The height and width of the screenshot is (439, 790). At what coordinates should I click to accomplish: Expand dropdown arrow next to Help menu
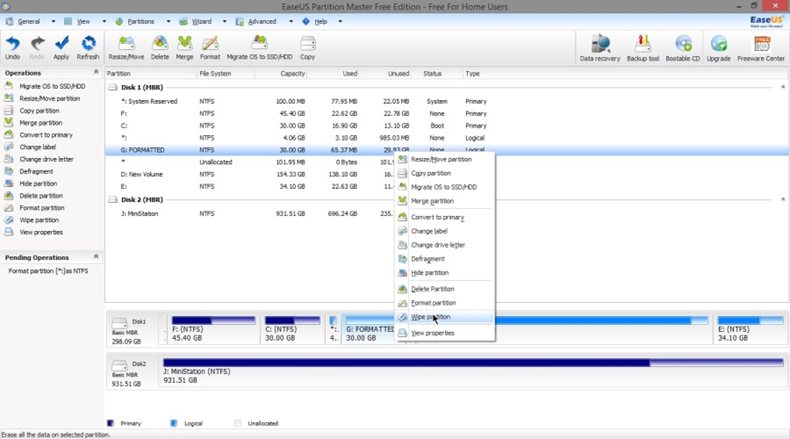(340, 22)
